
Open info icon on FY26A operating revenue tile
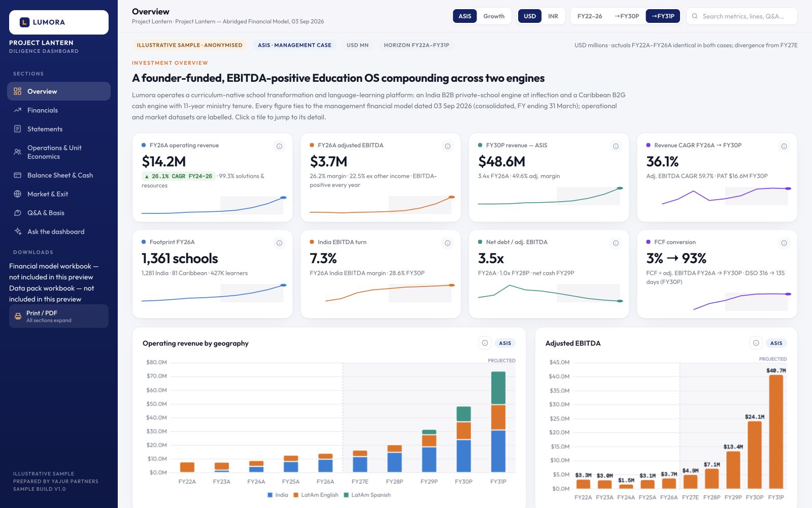[279, 146]
